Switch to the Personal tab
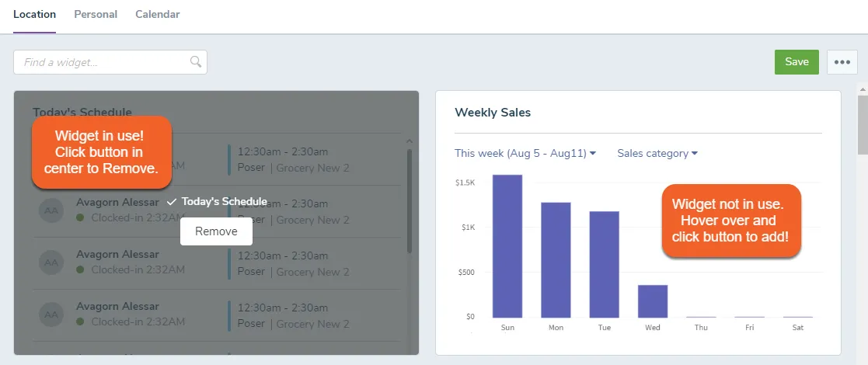Viewport: 868px width, 365px height. (x=96, y=15)
